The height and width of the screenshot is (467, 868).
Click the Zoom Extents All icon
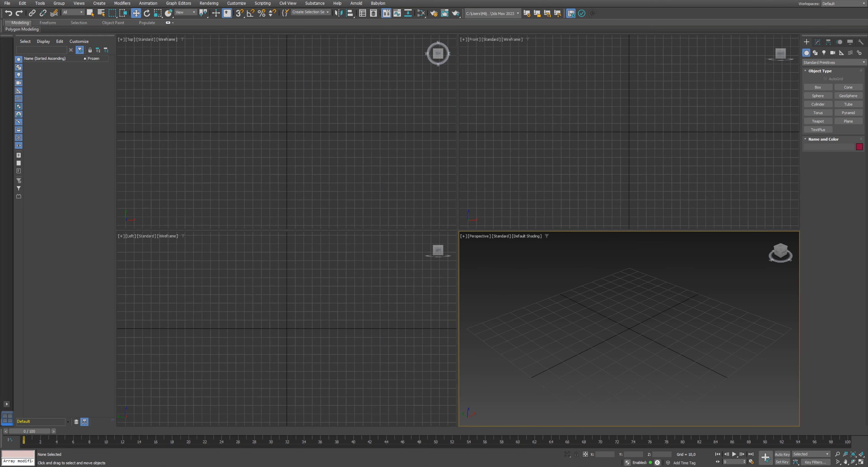(x=861, y=454)
